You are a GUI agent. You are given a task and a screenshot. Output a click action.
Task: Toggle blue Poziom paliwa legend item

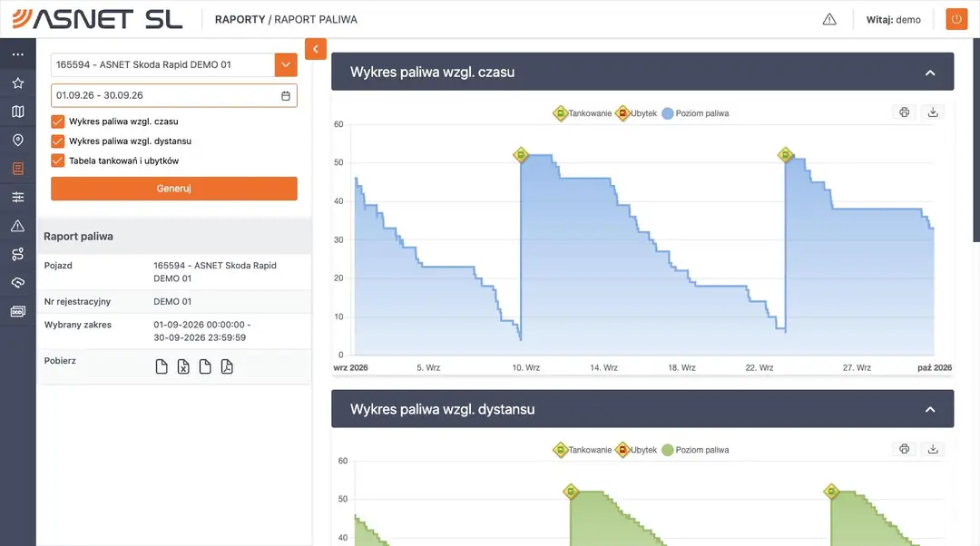point(695,113)
